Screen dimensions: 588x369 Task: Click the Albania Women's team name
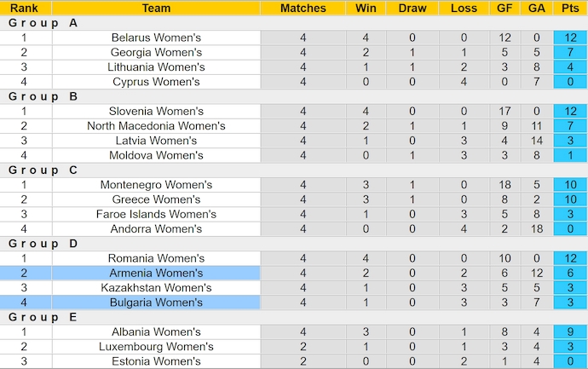point(156,332)
